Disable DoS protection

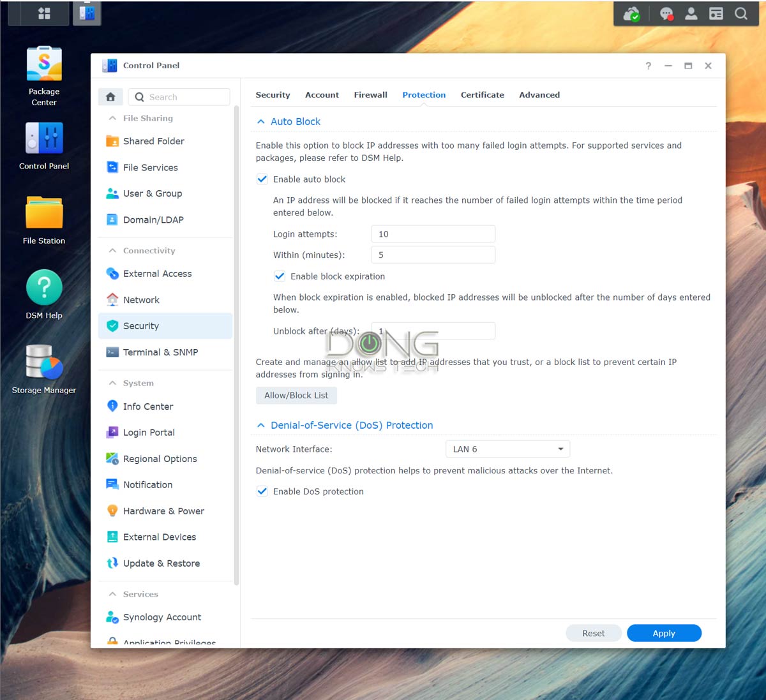[x=262, y=491]
